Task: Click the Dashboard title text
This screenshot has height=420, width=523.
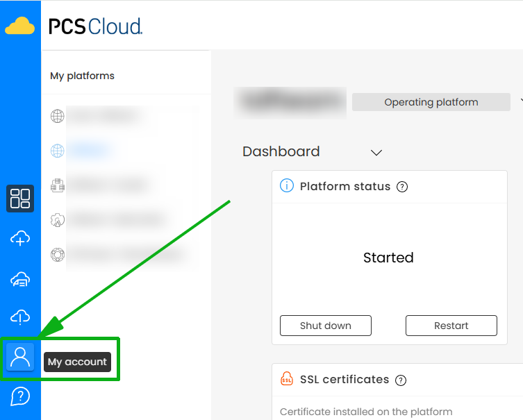Action: pyautogui.click(x=281, y=151)
